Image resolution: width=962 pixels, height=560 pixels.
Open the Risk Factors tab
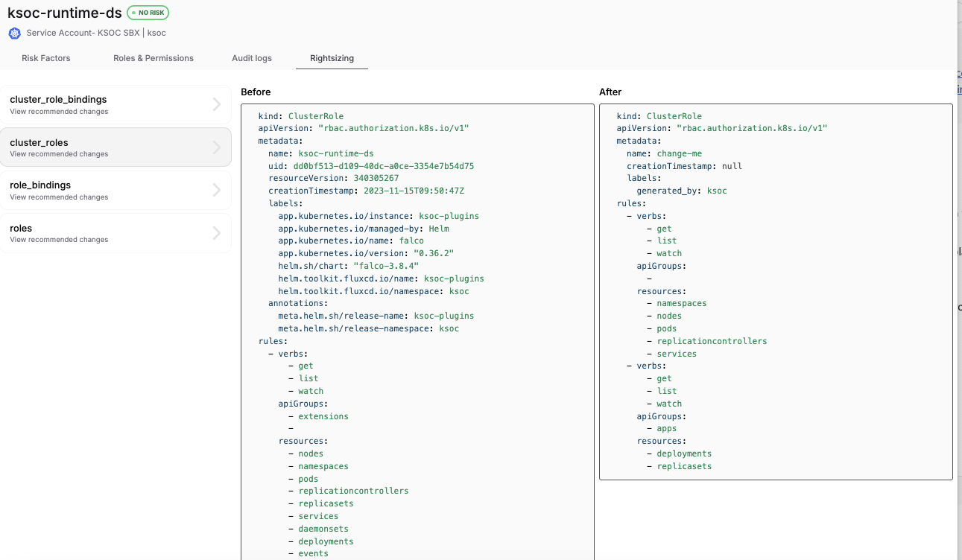[x=46, y=58]
